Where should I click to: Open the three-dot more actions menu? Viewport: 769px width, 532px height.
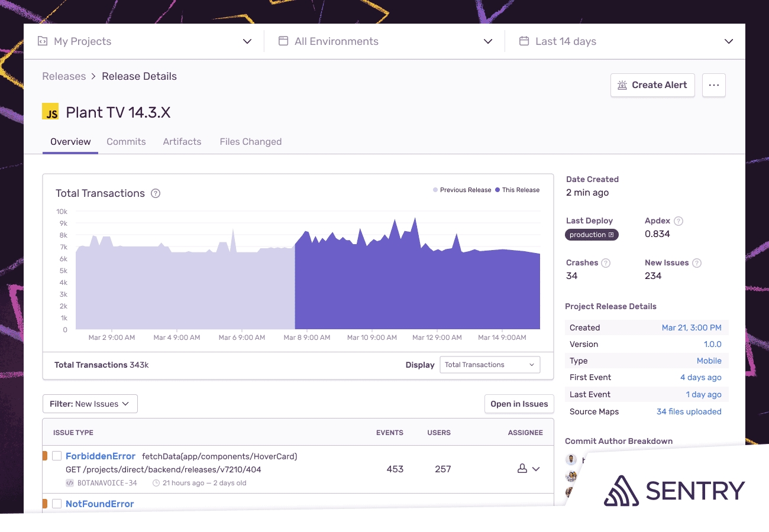tap(713, 85)
